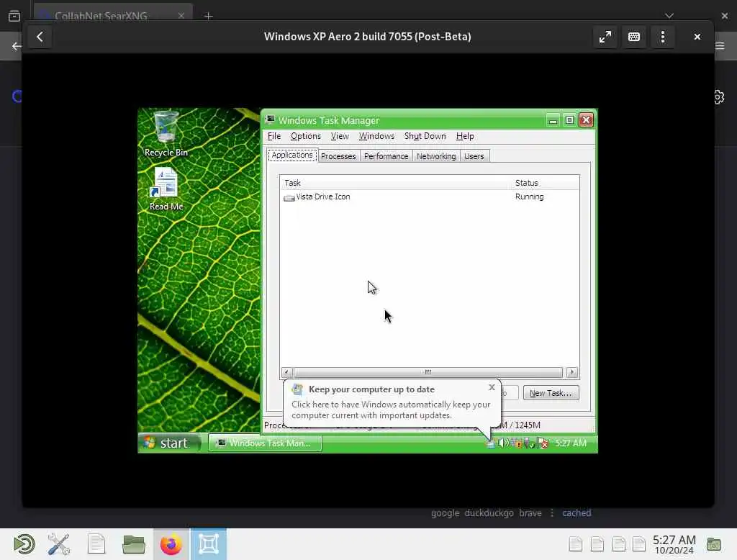Open the file manager folder icon
This screenshot has width=737, height=560.
click(x=133, y=544)
